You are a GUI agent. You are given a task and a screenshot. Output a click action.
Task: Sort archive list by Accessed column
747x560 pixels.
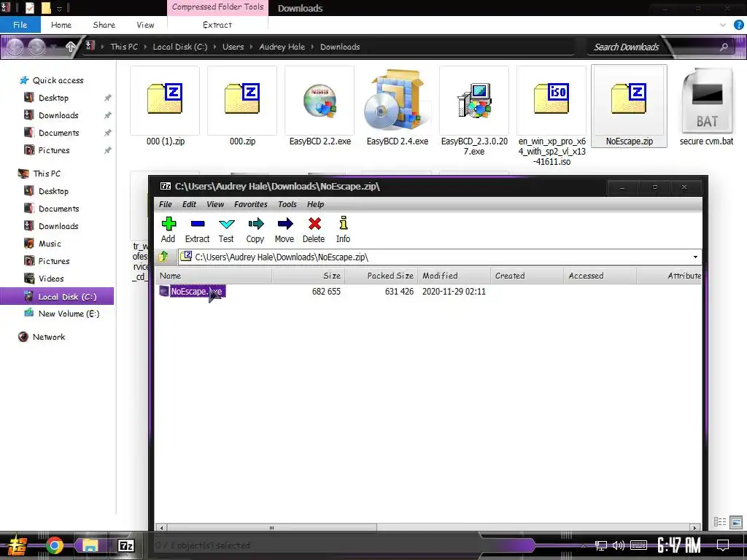600,276
